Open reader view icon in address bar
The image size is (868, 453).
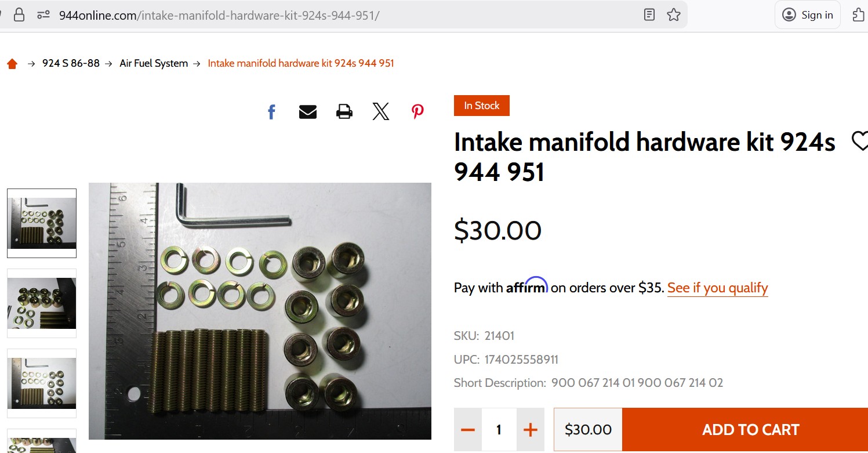point(649,15)
